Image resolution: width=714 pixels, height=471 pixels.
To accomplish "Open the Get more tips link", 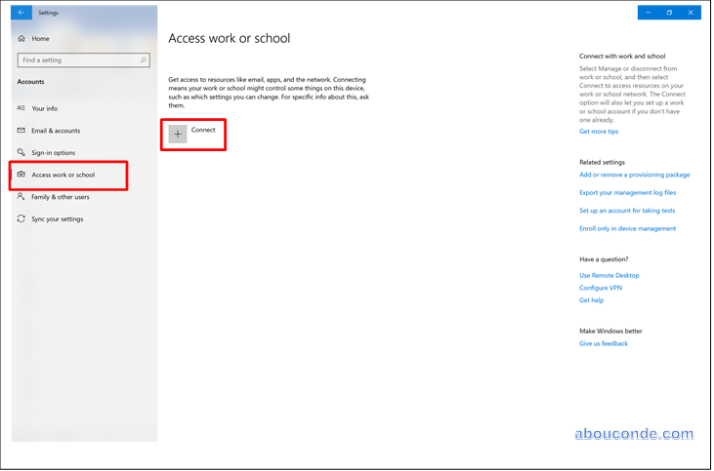I will (598, 131).
